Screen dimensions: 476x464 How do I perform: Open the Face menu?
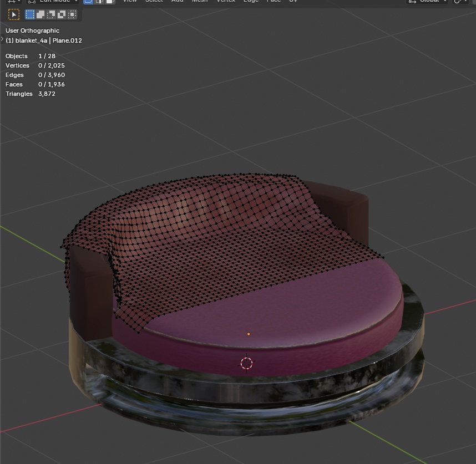point(274,1)
